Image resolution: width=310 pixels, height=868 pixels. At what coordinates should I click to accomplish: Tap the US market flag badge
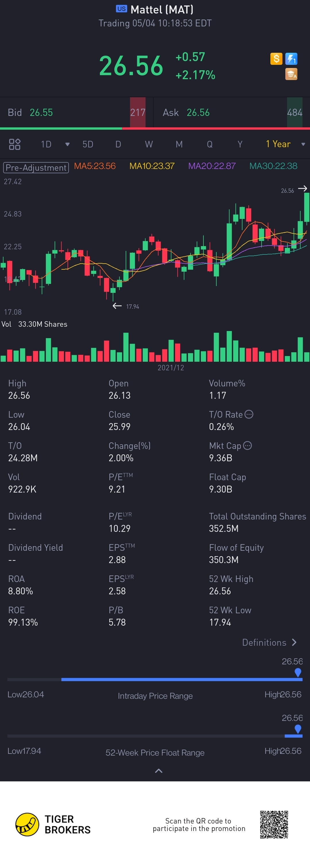(x=121, y=9)
